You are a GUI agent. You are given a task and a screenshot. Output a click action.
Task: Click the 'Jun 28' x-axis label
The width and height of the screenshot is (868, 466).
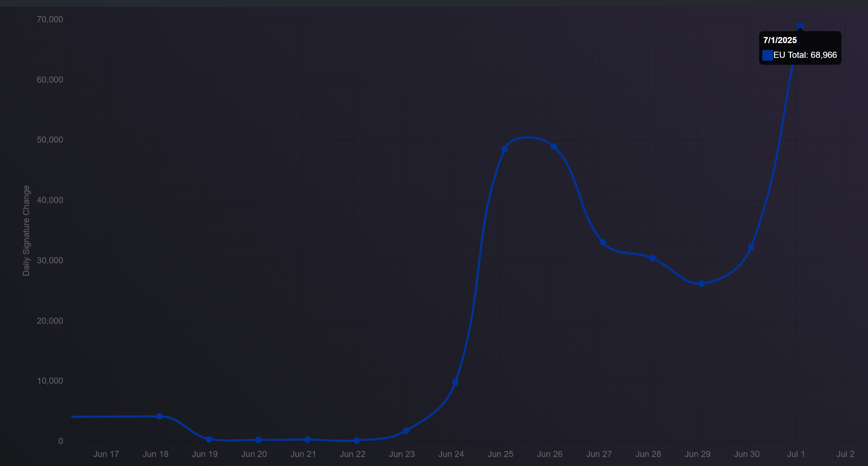648,454
